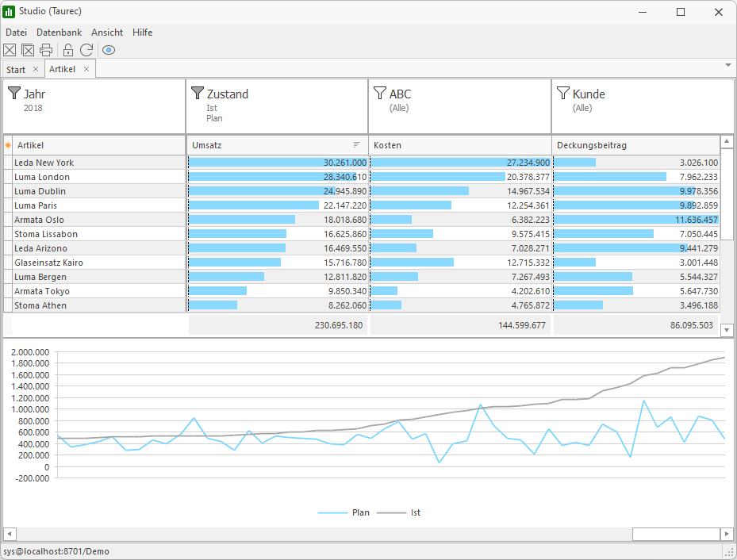The height and width of the screenshot is (560, 737).
Task: Open the Zustand filter funnel
Action: 198,94
